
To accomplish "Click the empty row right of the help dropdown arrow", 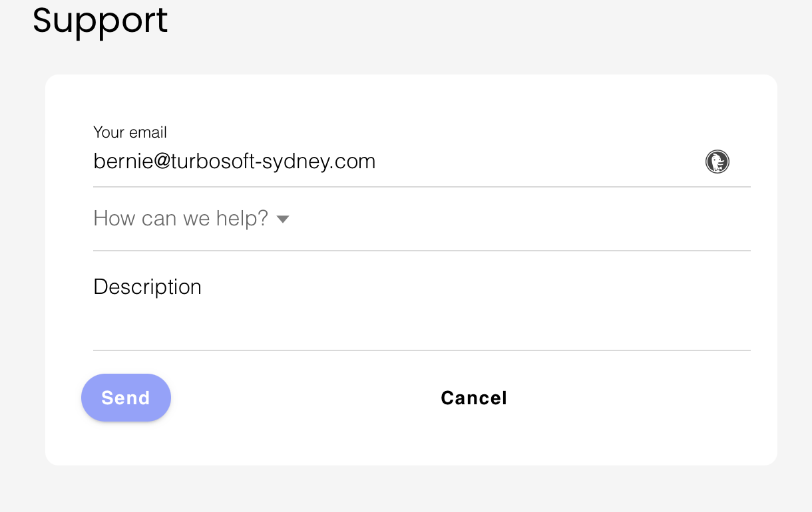I will (x=519, y=219).
